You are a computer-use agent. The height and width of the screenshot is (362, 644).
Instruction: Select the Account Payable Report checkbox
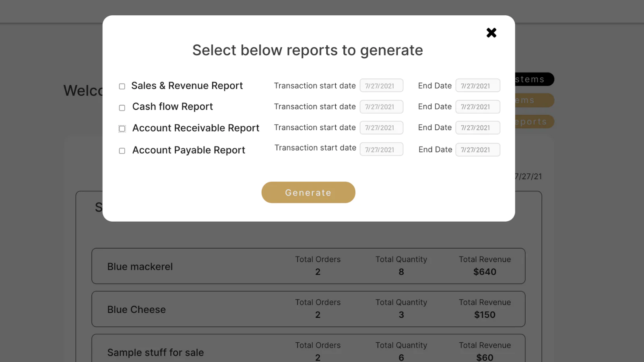[122, 151]
